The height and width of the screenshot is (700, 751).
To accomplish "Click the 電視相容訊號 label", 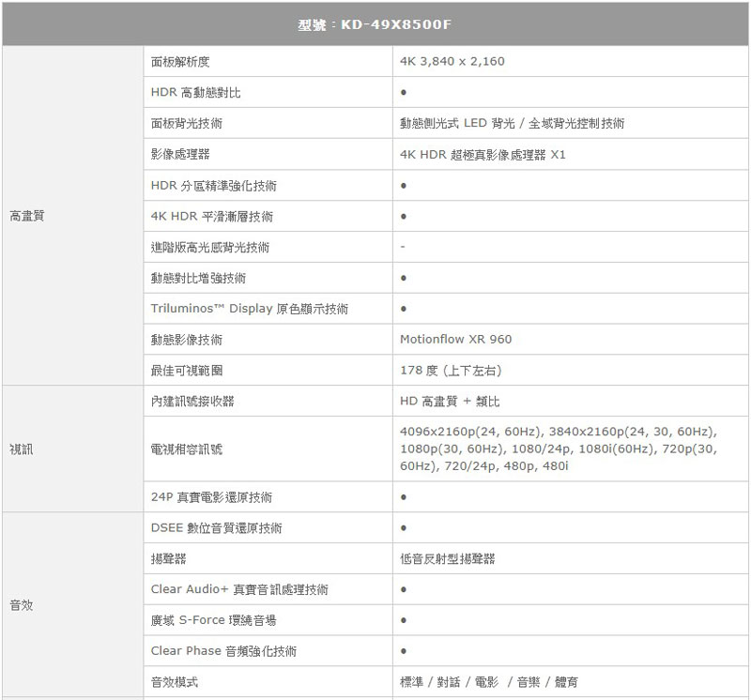I will tap(186, 449).
